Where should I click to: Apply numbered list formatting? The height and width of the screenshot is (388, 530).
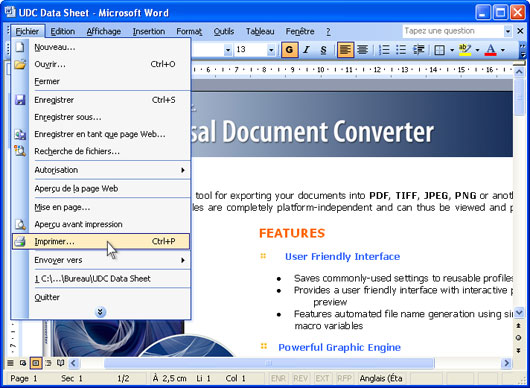coord(384,50)
